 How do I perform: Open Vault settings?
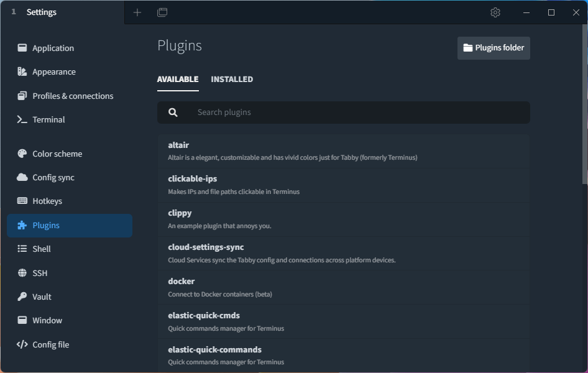[70, 297]
